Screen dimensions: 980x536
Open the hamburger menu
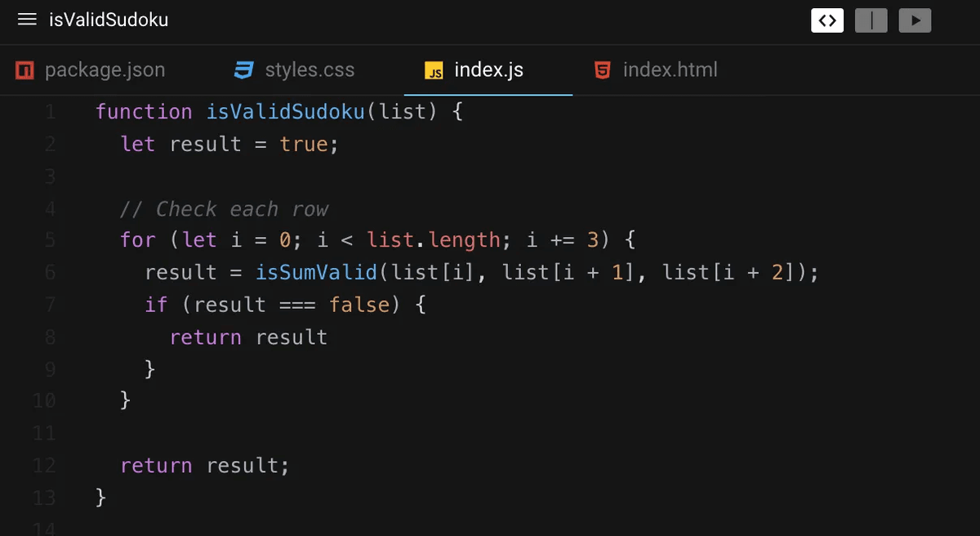pyautogui.click(x=27, y=20)
